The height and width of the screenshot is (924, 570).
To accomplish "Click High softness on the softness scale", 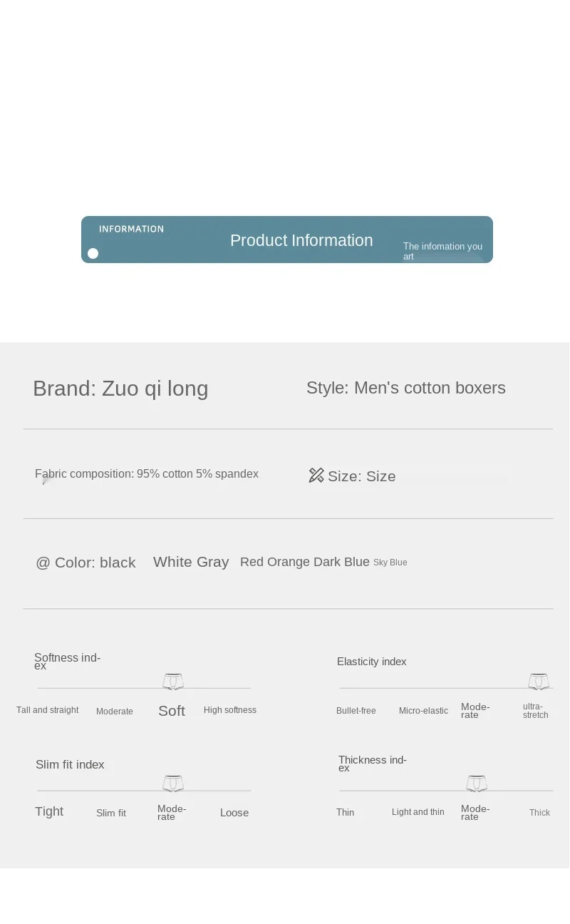I will tap(230, 710).
